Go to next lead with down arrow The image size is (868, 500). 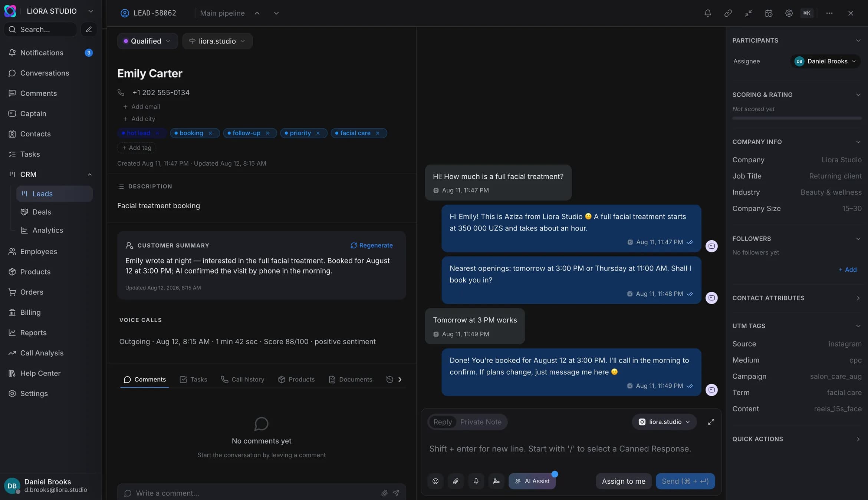click(x=276, y=13)
